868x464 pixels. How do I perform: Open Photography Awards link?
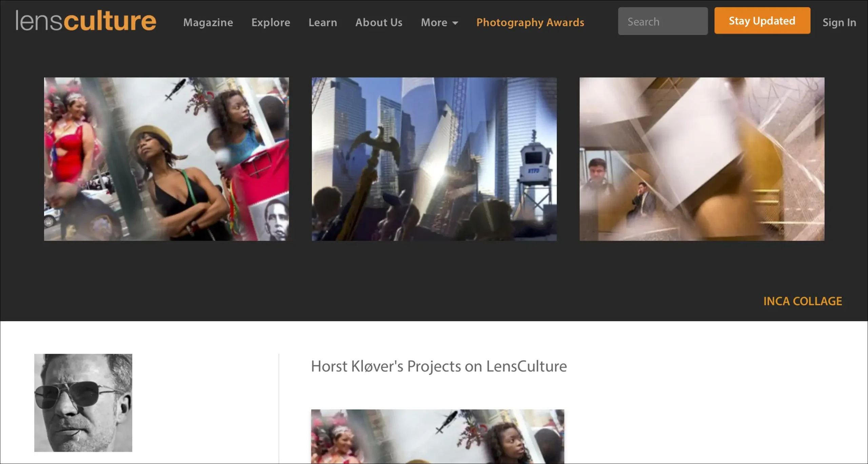[530, 22]
